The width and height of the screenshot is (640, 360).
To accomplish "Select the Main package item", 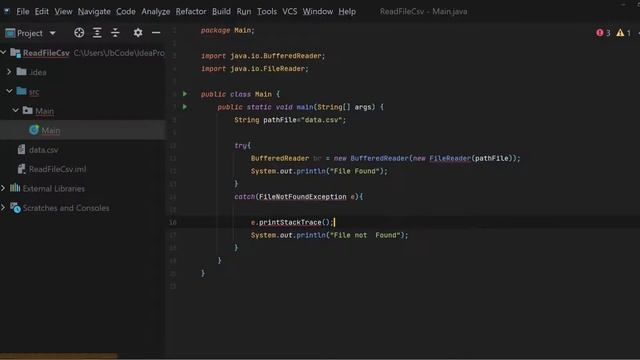I will [x=44, y=111].
